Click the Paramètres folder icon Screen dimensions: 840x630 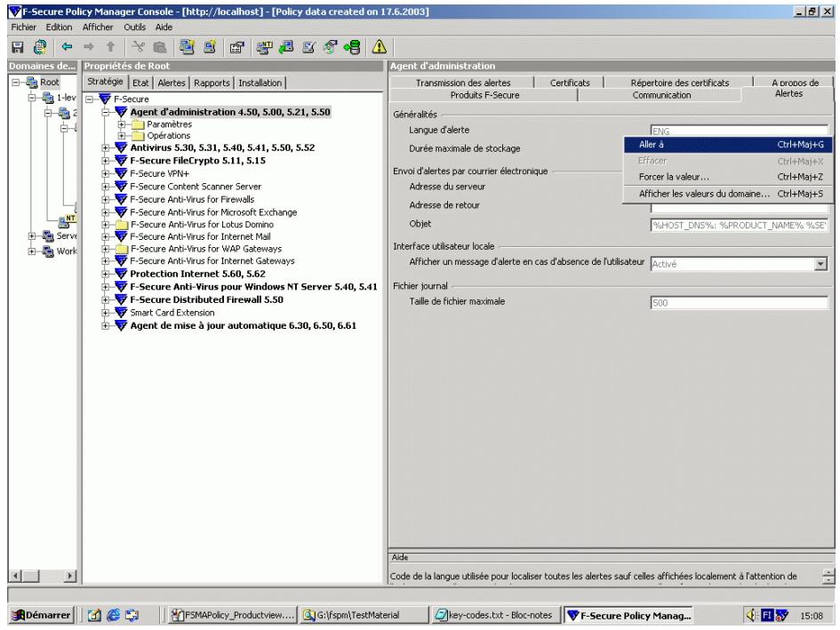click(138, 124)
